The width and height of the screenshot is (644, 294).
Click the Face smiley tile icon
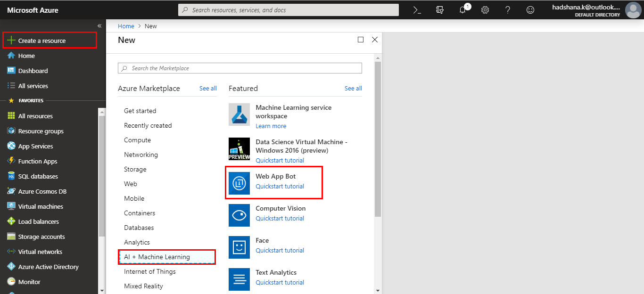coord(239,247)
